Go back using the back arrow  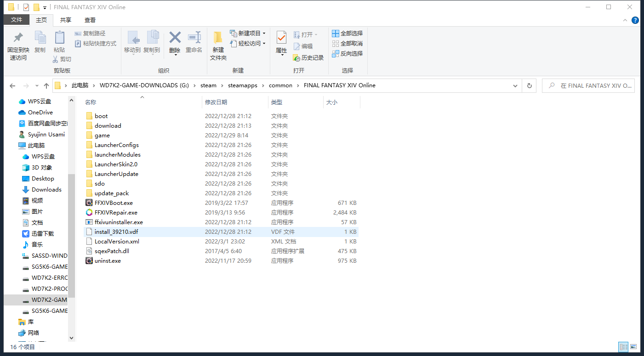(12, 85)
